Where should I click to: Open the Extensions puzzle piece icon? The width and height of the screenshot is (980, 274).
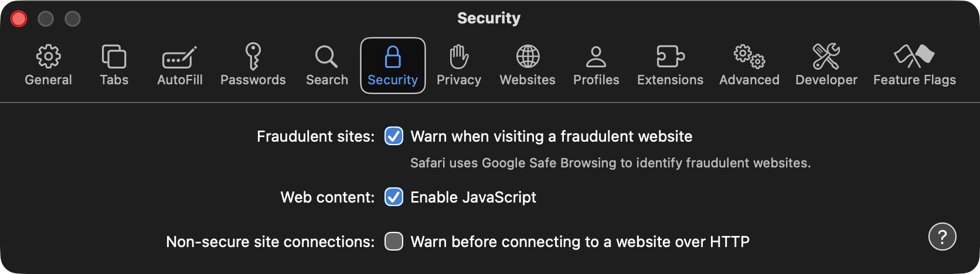point(670,57)
